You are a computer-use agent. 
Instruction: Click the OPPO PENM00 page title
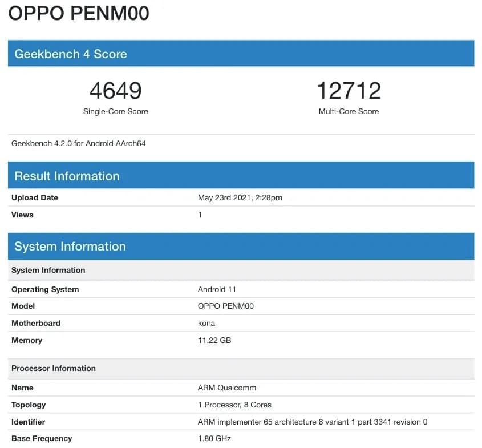point(79,13)
